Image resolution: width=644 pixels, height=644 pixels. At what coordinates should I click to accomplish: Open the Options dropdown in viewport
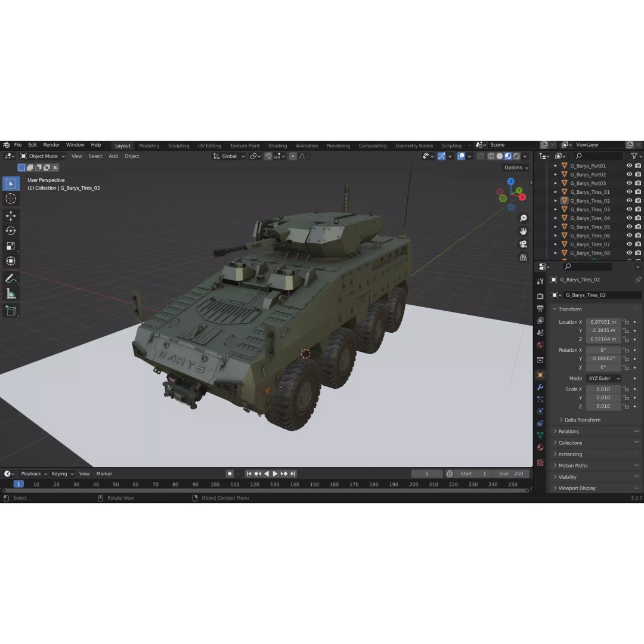pos(516,168)
